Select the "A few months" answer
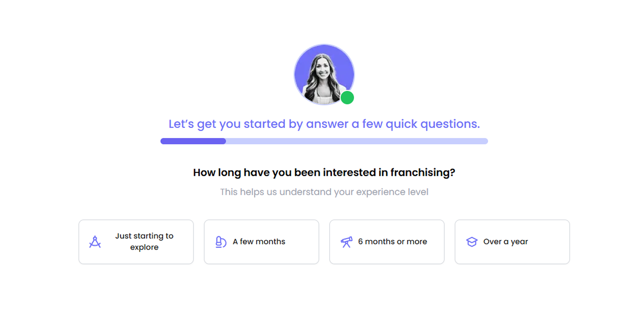644x313 pixels. tap(261, 242)
